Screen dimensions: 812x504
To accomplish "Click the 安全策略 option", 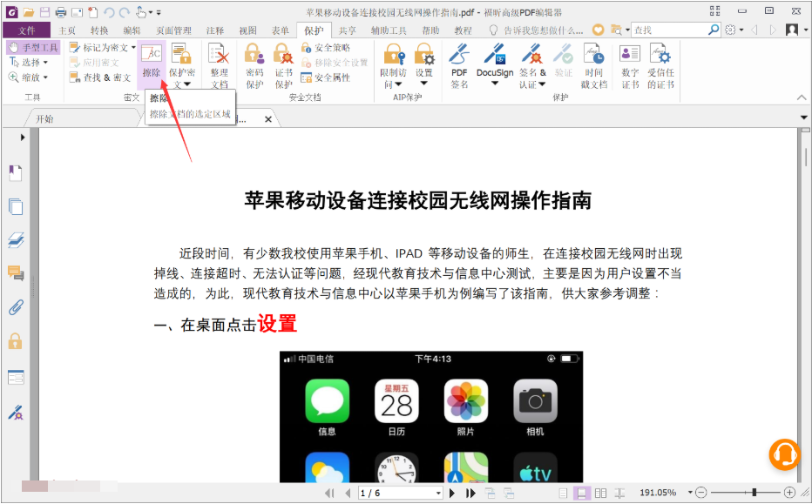I will point(326,48).
